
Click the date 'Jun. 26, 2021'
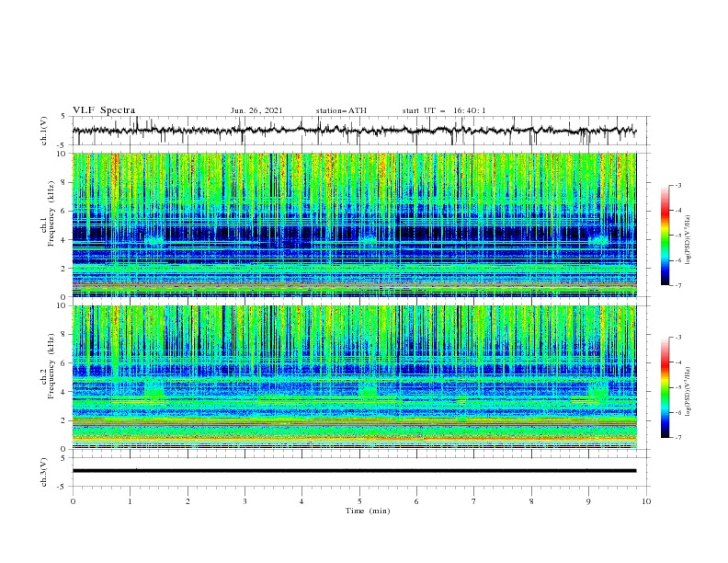pos(256,110)
